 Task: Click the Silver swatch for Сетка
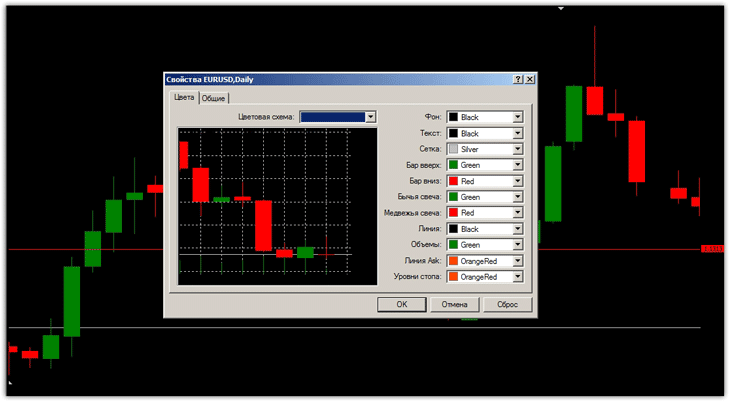pos(453,149)
